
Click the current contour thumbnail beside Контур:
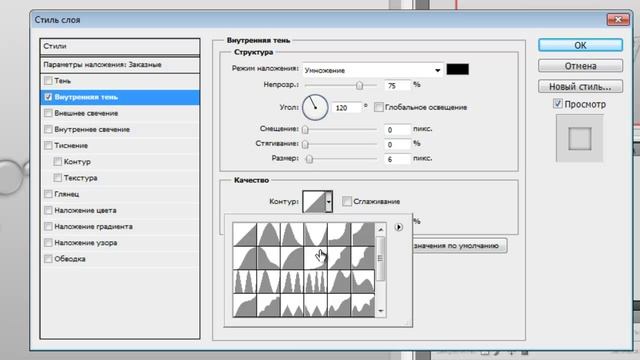pyautogui.click(x=314, y=201)
